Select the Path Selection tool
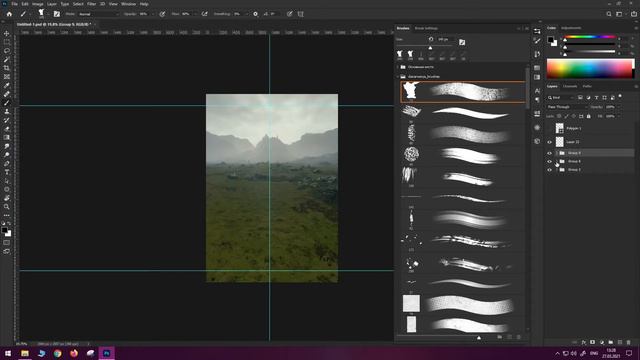Image resolution: width=640 pixels, height=360 pixels. (7, 181)
